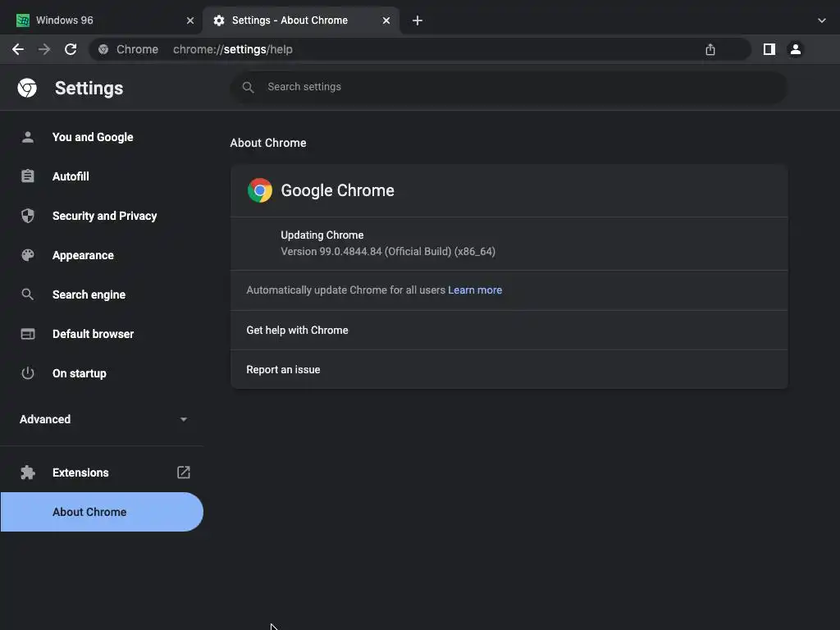Click the power On startup icon

(27, 373)
